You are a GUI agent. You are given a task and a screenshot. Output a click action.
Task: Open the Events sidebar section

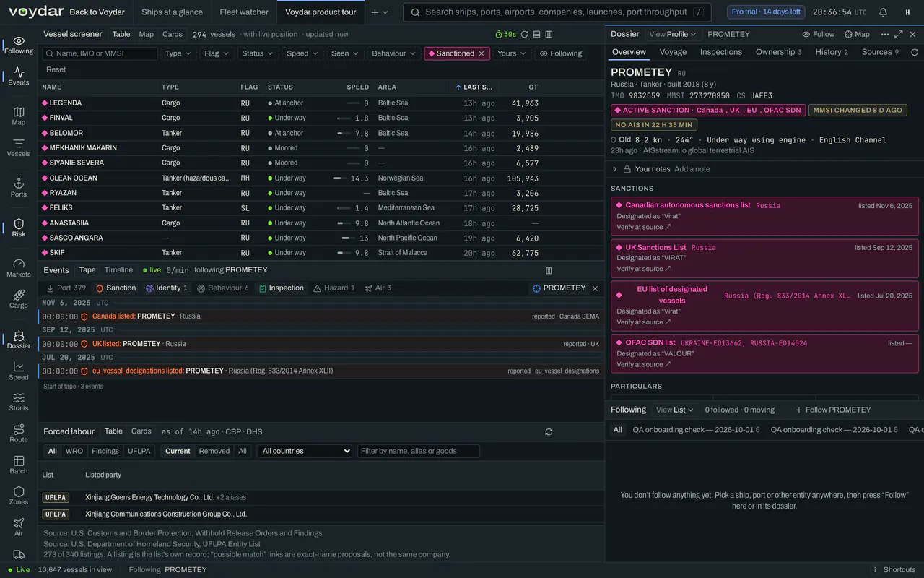pos(19,76)
